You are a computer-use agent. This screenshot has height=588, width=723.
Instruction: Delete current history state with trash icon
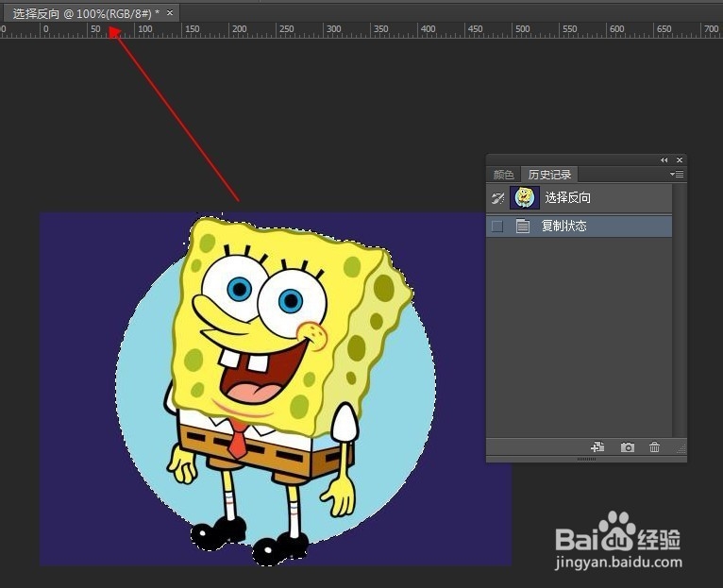pos(654,446)
